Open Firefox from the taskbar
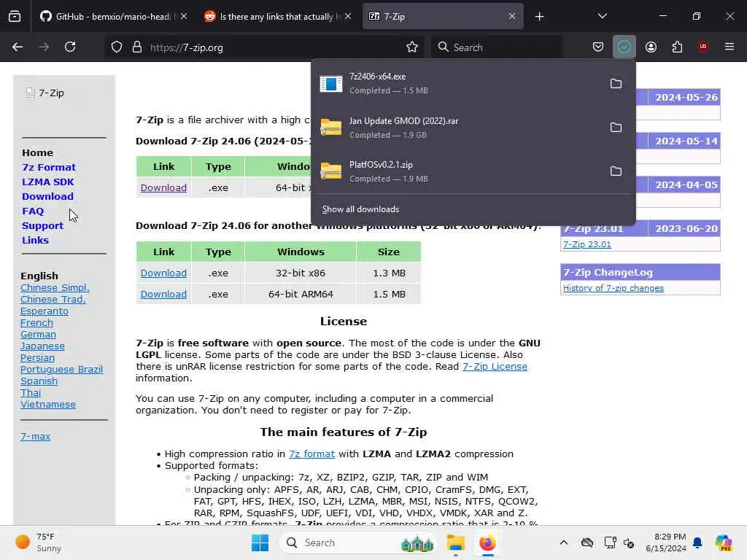The width and height of the screenshot is (747, 560). (487, 542)
